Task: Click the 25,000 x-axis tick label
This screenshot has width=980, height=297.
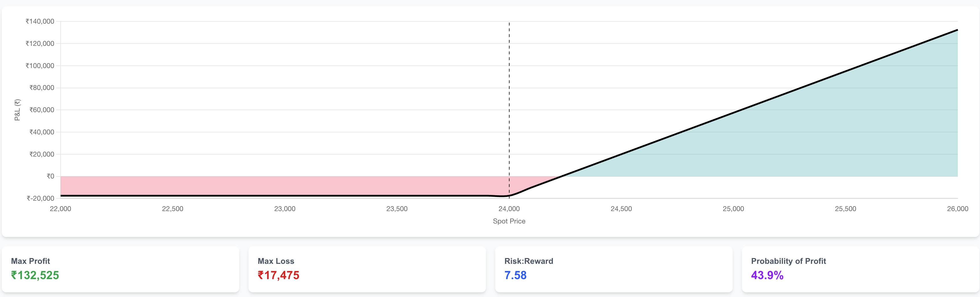Action: pos(733,209)
